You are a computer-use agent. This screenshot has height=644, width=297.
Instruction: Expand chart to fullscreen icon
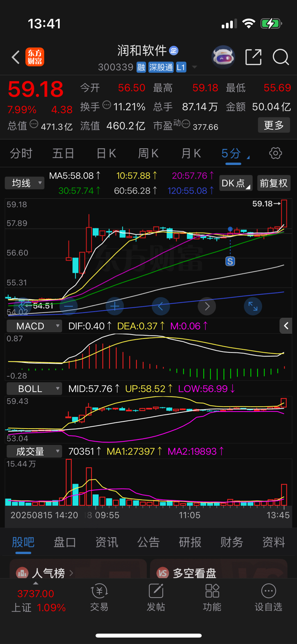pos(253,306)
